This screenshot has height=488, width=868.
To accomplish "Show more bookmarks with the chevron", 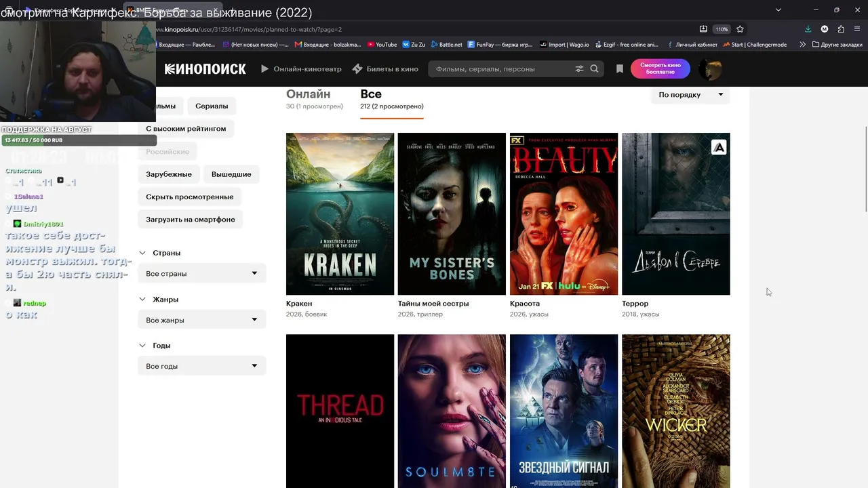I will tap(802, 45).
